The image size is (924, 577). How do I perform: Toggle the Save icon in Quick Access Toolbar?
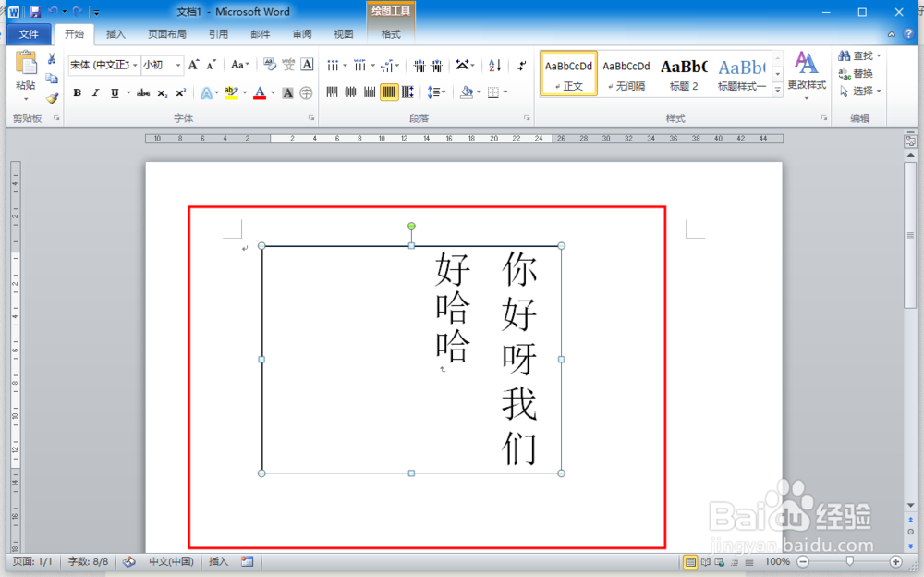34,11
